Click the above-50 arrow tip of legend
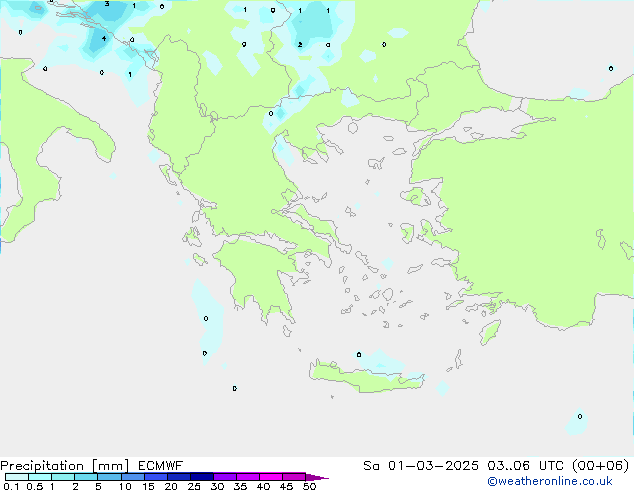The width and height of the screenshot is (634, 490). pyautogui.click(x=317, y=477)
